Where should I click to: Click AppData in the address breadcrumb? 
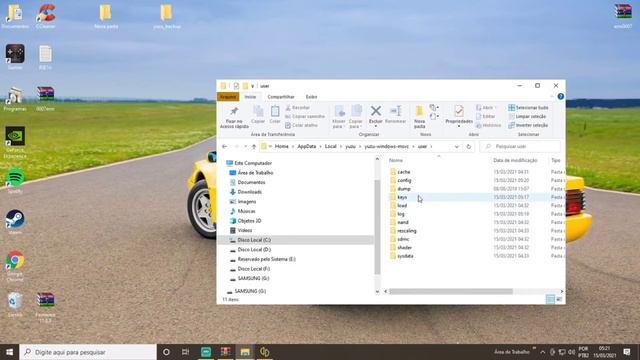coord(307,146)
